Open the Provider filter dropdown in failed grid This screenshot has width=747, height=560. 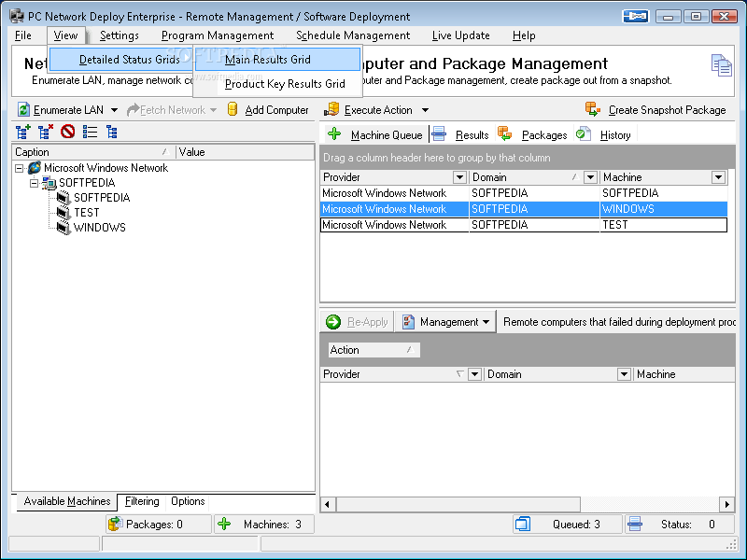474,374
